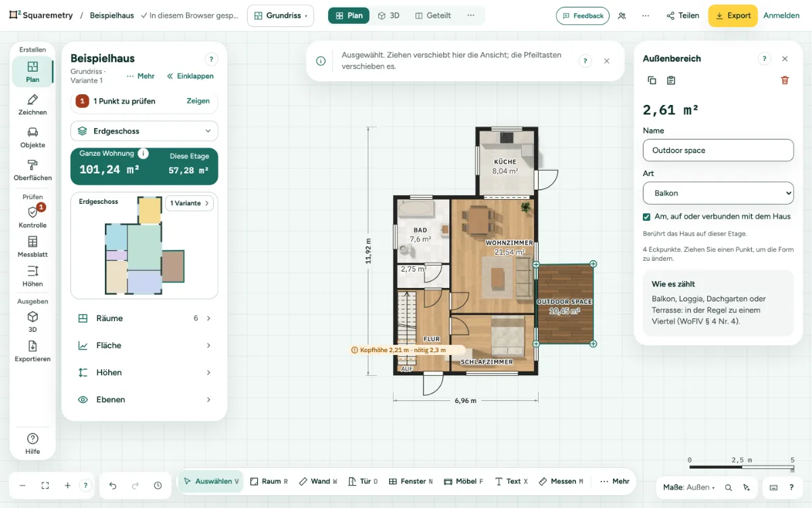Select the Raum tool

[269, 482]
